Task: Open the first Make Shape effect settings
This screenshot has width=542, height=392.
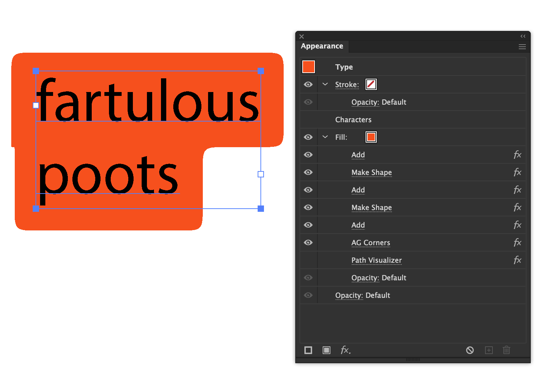Action: click(372, 172)
